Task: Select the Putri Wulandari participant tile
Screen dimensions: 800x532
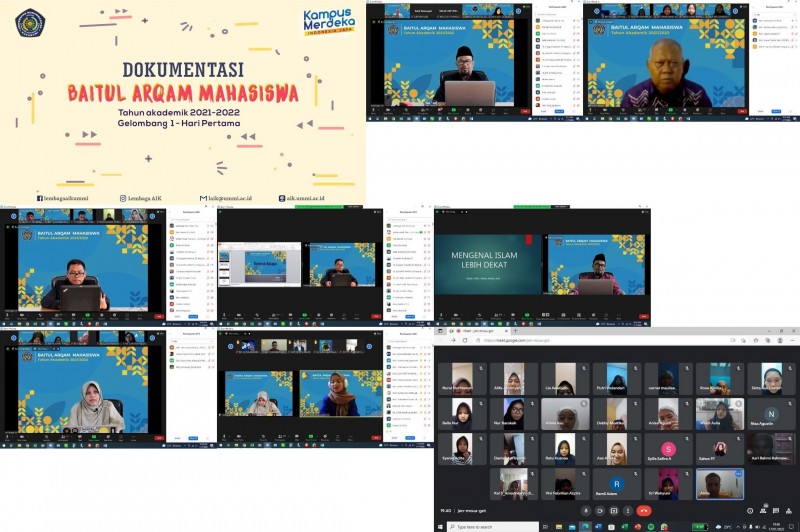Action: [616, 378]
